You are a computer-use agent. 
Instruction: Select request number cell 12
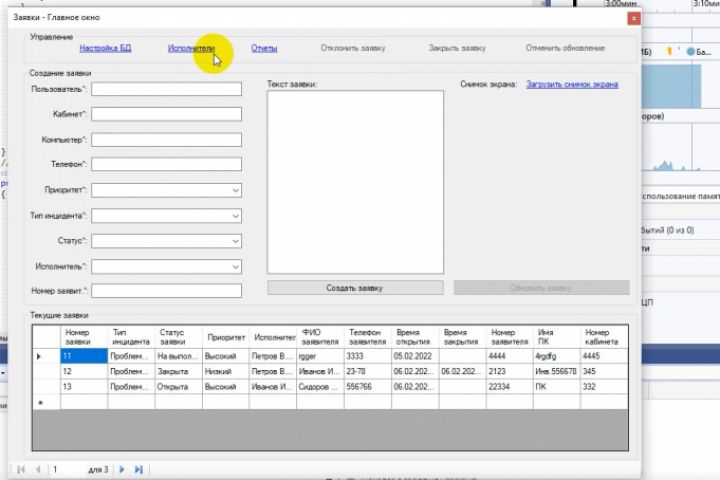84,371
